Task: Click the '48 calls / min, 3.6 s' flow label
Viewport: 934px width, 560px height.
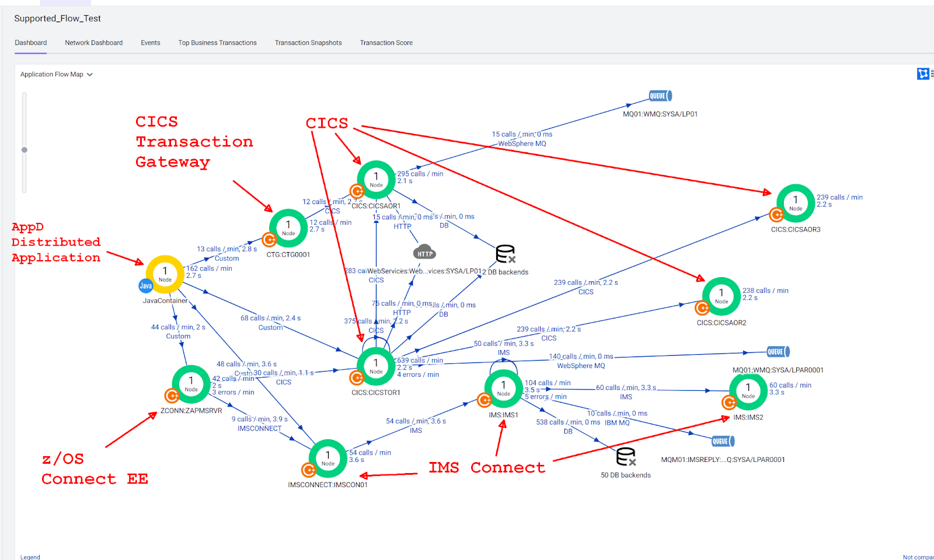Action: [246, 364]
